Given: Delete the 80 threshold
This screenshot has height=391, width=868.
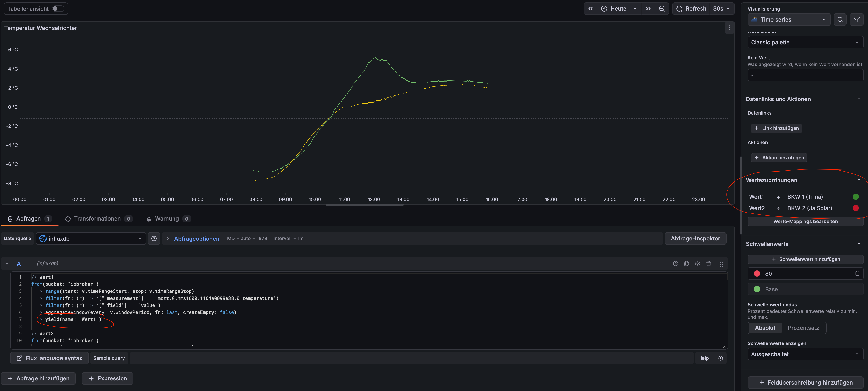Looking at the screenshot, I should [857, 273].
